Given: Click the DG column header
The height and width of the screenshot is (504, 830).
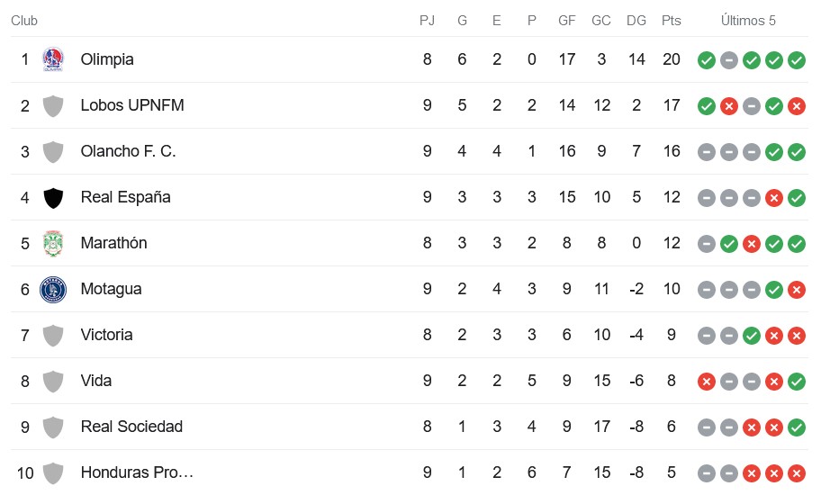Looking at the screenshot, I should [636, 21].
